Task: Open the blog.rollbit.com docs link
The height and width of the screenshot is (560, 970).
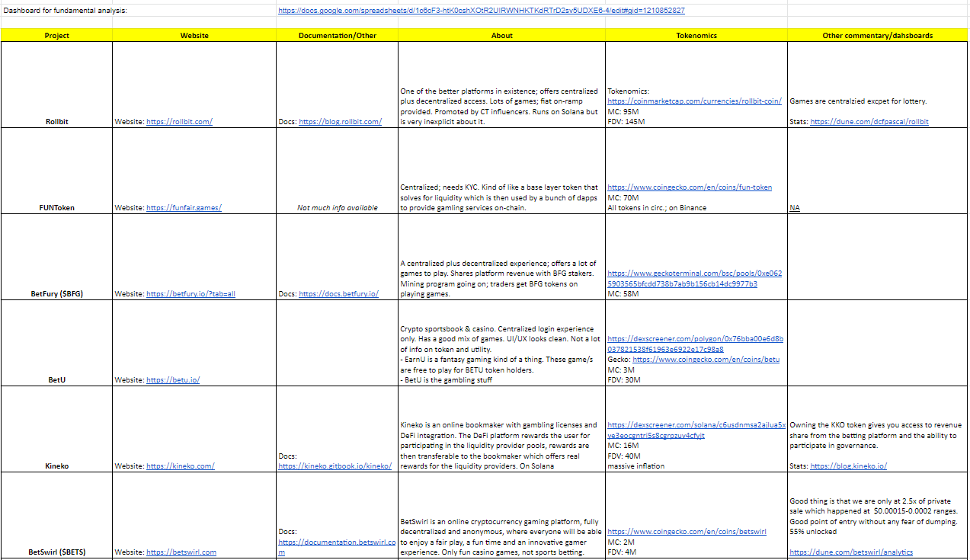Action: point(340,122)
